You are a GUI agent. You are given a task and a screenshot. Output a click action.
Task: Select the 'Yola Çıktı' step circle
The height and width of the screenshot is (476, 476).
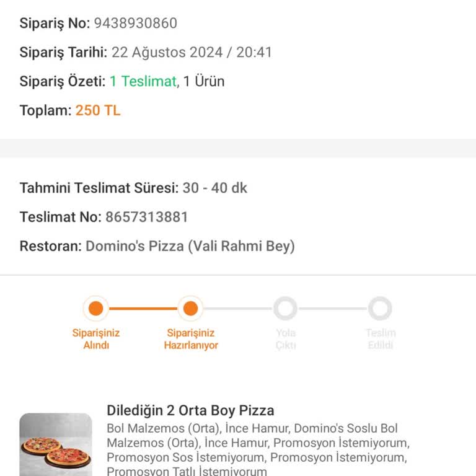tap(285, 309)
